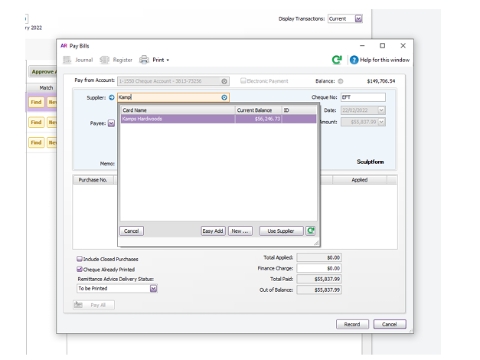This screenshot has height=360, width=480.
Task: Click the Easy Add button
Action: pyautogui.click(x=213, y=231)
